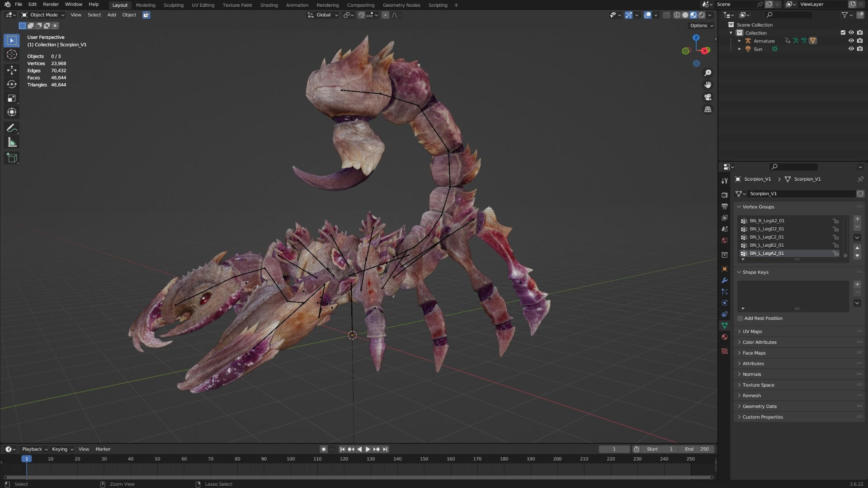Image resolution: width=868 pixels, height=488 pixels.
Task: Hide Armature in viewport via eye icon
Action: [851, 41]
